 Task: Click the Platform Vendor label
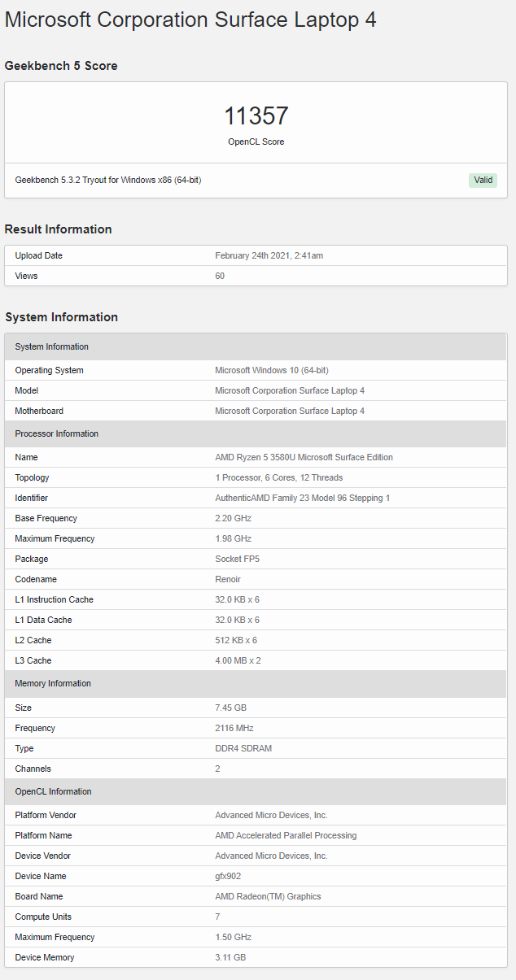coord(46,815)
